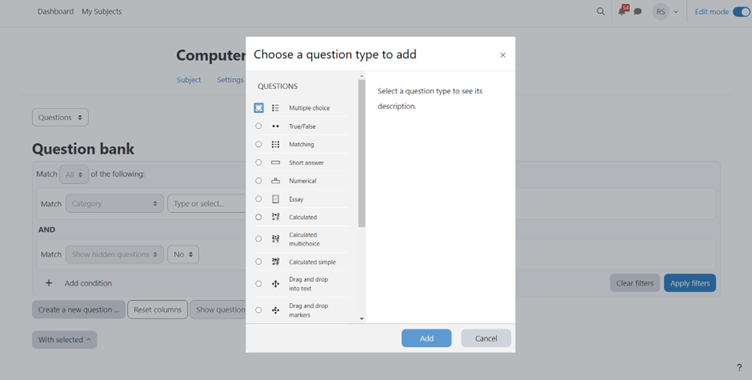Open the notifications bell icon
The image size is (752, 380).
click(622, 12)
